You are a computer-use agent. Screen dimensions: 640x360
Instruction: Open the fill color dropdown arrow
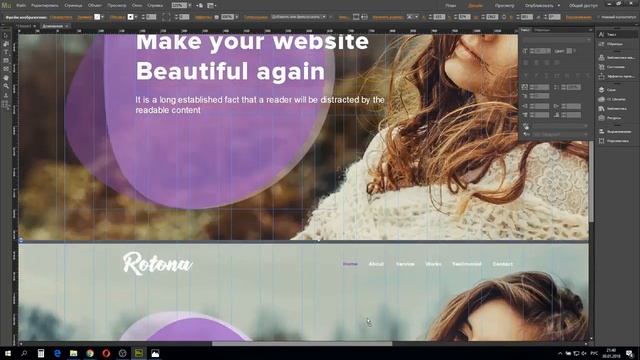[102, 17]
